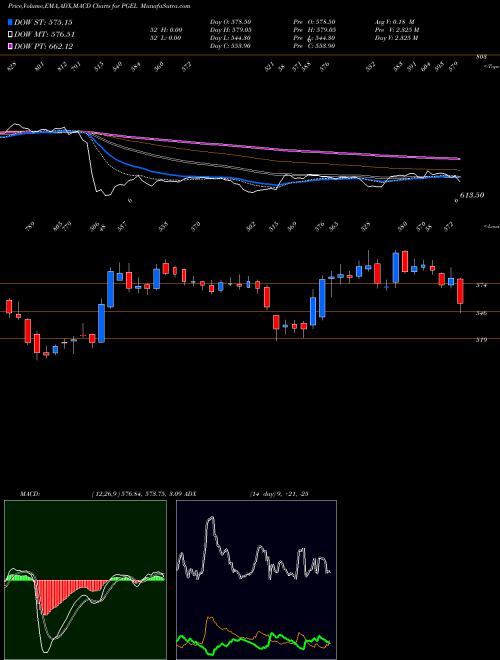Click the DOW MT: 576.51 label
The image size is (500, 660).
click(44, 35)
